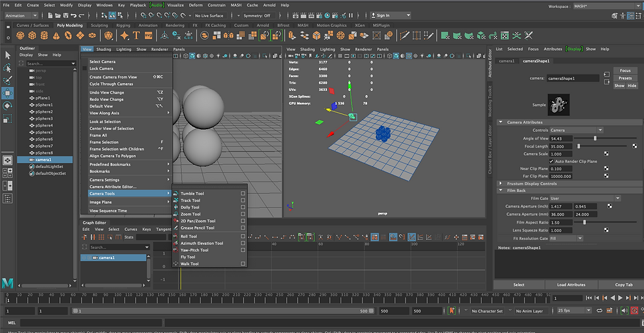Click the Tumble Tool icon in submenu
The height and width of the screenshot is (333, 644).
[176, 193]
